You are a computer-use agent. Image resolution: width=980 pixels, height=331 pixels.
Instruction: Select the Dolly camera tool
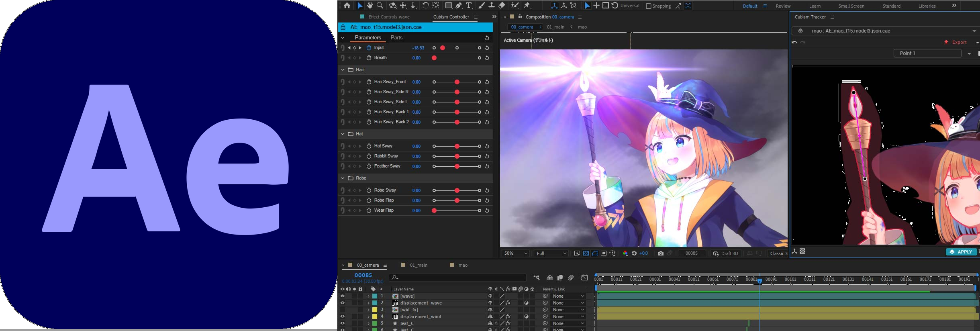(413, 6)
